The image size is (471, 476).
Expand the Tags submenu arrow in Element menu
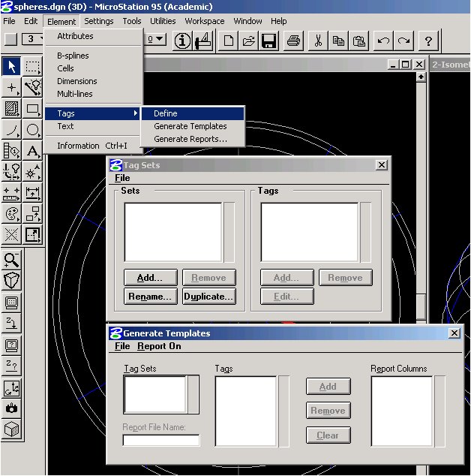[x=135, y=113]
